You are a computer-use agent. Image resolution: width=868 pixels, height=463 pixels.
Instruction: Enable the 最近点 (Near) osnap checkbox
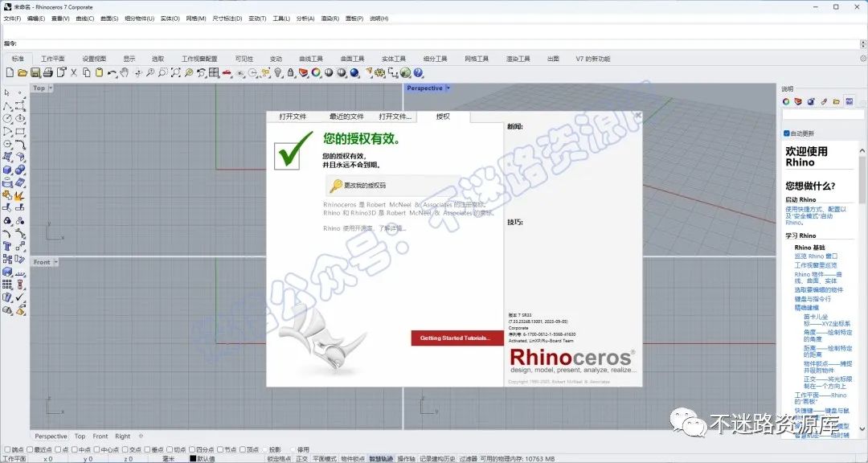point(31,449)
